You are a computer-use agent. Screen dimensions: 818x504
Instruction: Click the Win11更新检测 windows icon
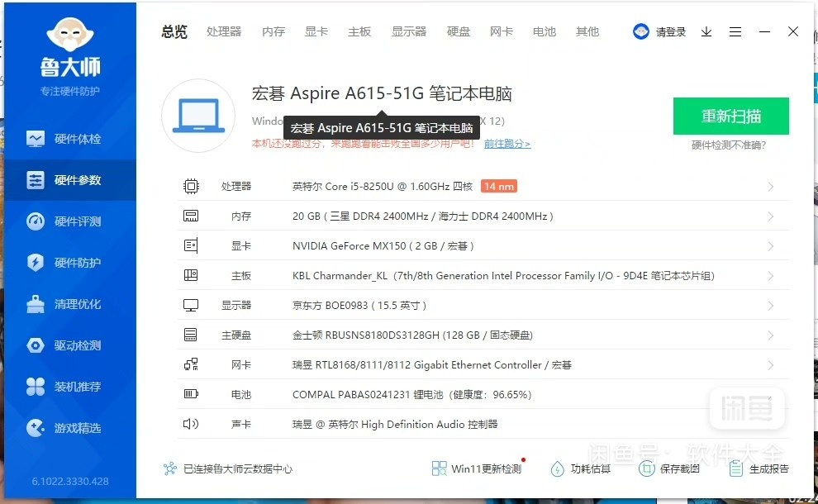click(x=440, y=468)
